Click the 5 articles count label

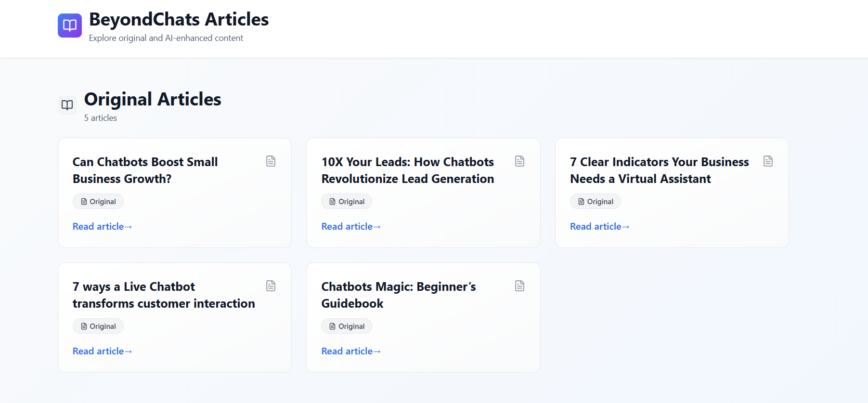[100, 117]
